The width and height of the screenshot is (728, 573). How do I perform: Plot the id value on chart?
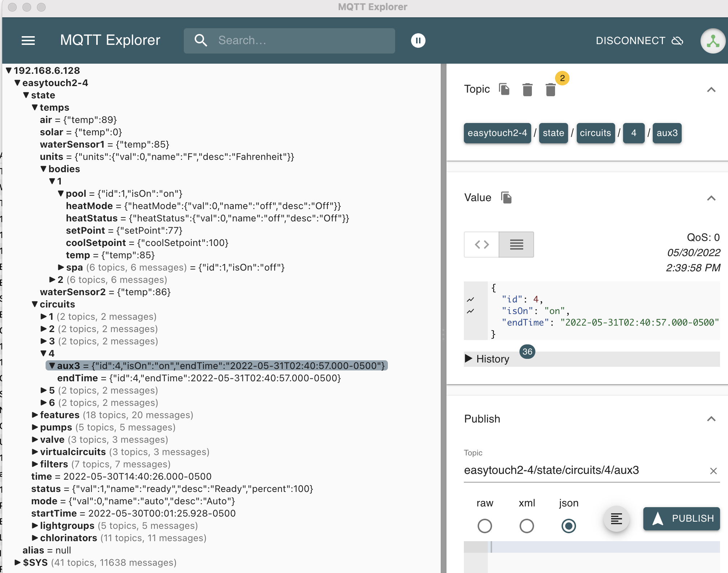(470, 300)
